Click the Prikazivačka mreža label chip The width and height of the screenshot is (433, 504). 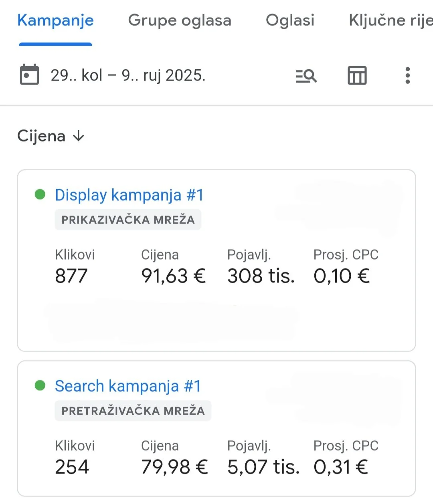pos(128,220)
